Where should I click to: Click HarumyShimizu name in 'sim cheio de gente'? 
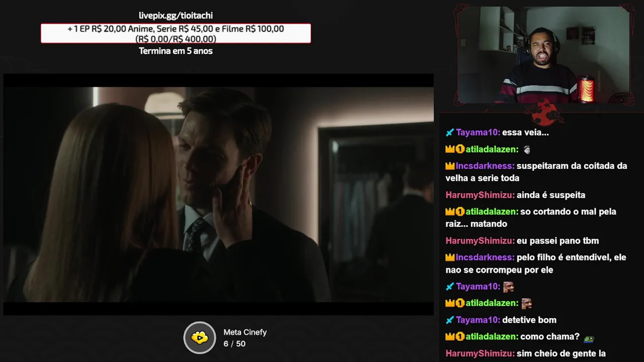480,354
